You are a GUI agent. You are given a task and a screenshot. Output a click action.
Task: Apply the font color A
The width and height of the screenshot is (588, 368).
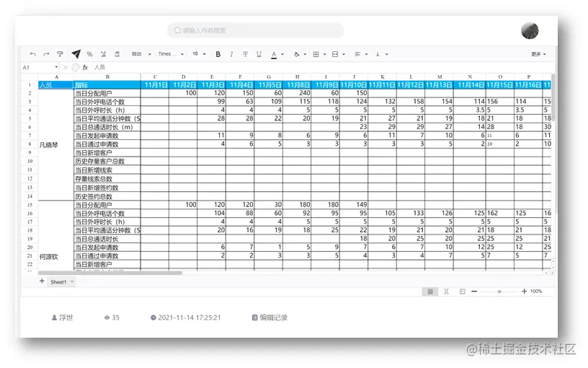[274, 54]
